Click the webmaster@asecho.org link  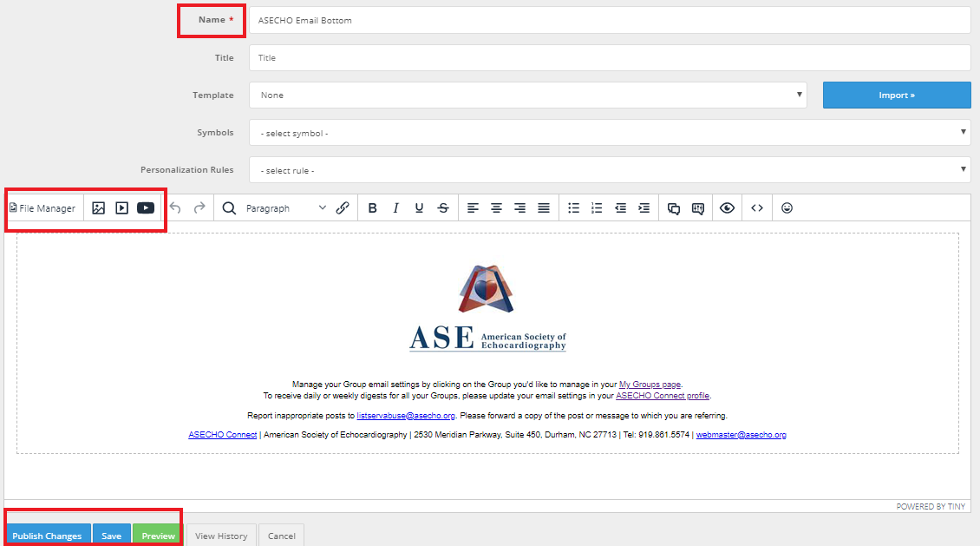click(742, 435)
